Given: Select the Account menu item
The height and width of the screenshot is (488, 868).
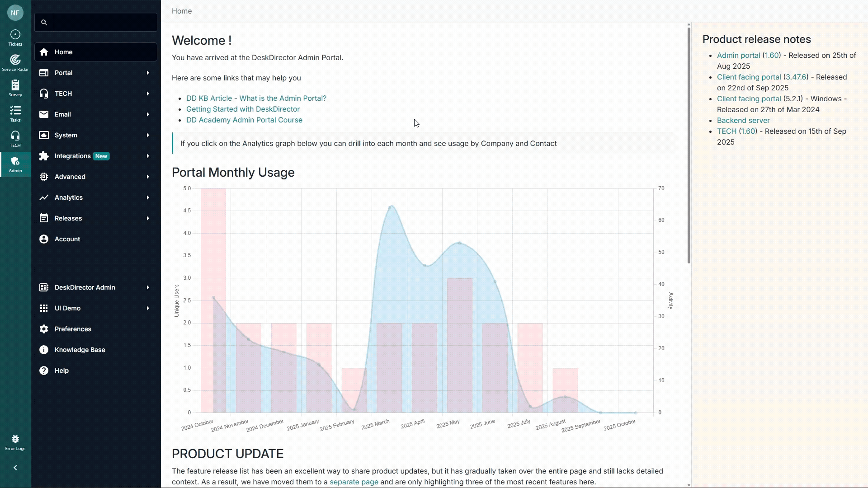Looking at the screenshot, I should coord(67,239).
